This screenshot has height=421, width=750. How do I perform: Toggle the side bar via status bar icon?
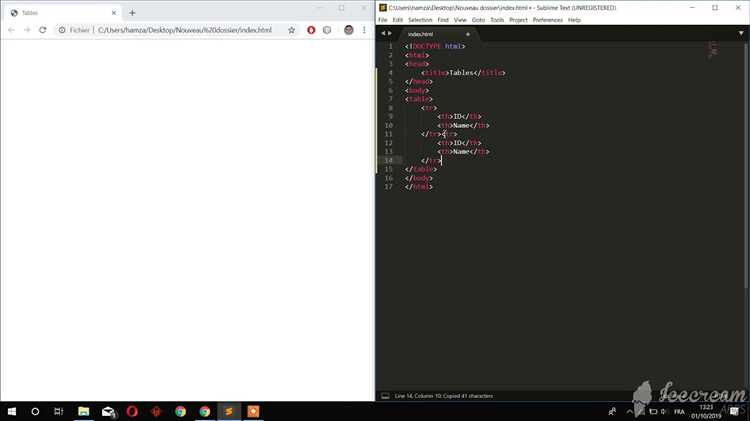[x=385, y=396]
